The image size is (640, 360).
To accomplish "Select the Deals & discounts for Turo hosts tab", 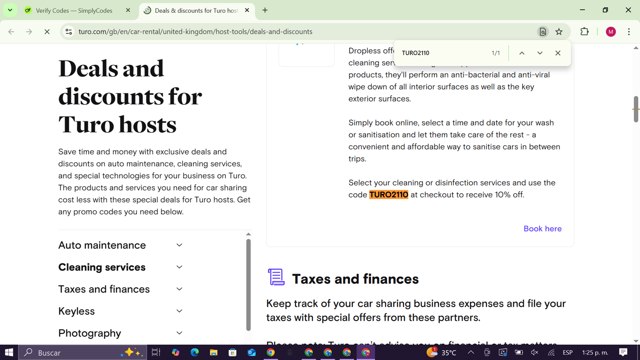I will point(197,11).
